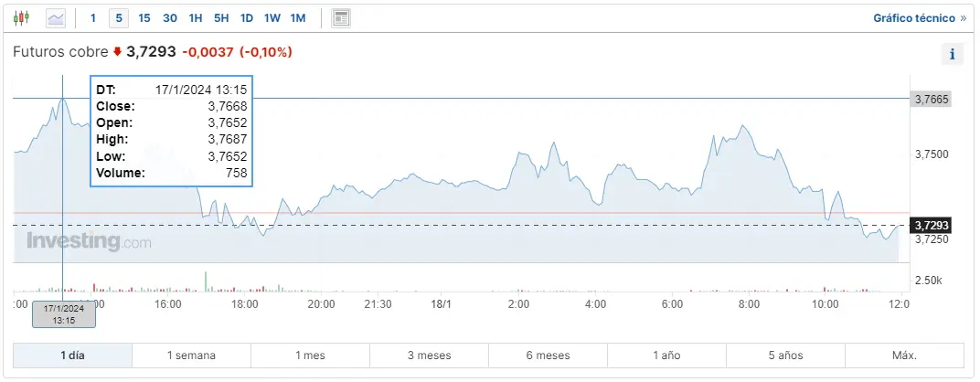Screen dimensions: 980x382
Task: Open the '1 semana' range tab
Action: (x=191, y=355)
